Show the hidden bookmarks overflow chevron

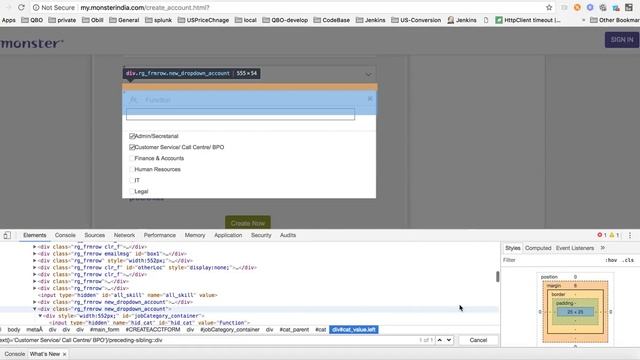[583, 20]
